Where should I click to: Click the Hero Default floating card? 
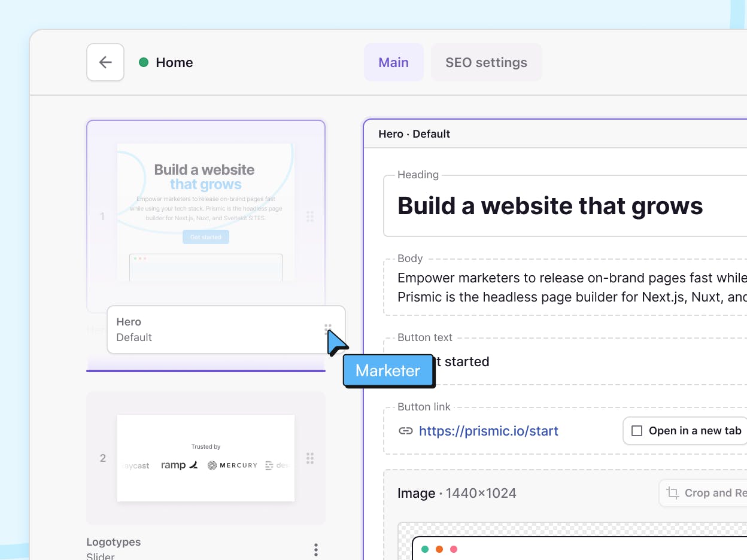(226, 330)
